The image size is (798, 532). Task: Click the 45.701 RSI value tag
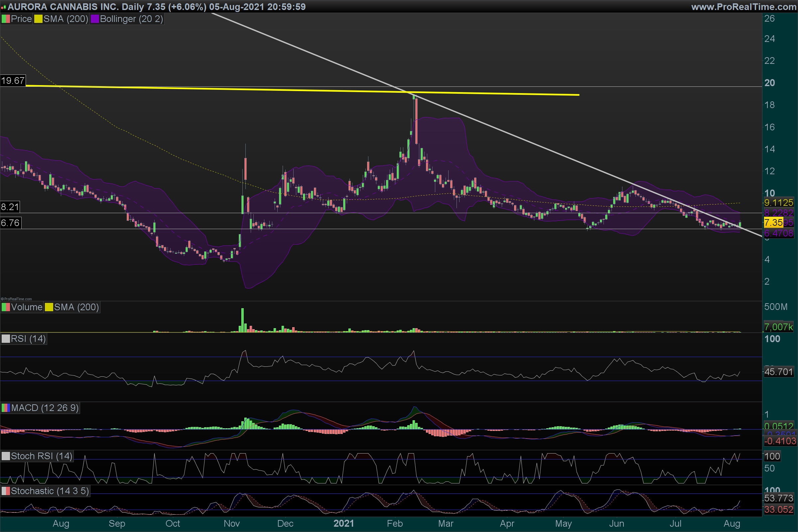[778, 372]
